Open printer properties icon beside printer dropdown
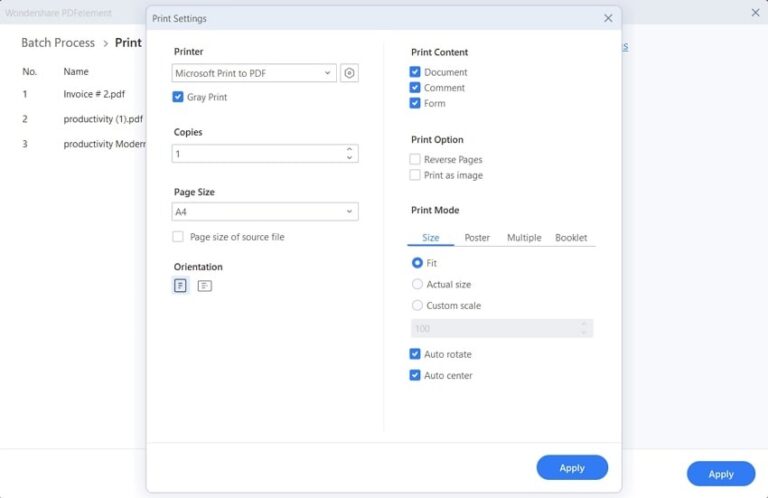Image resolution: width=768 pixels, height=498 pixels. (x=349, y=73)
